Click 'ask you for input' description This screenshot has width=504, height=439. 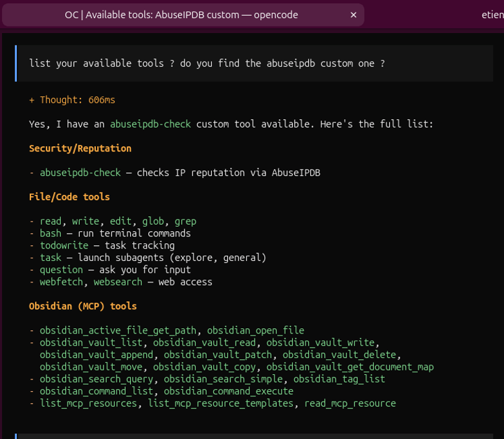145,270
